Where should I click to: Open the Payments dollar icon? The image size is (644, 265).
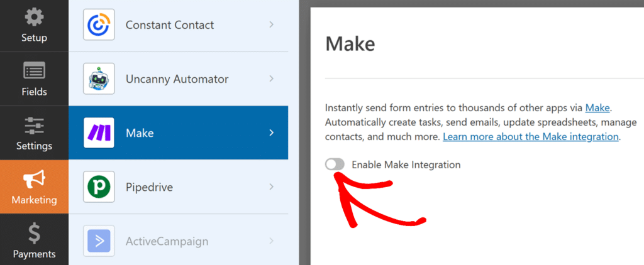coord(34,234)
